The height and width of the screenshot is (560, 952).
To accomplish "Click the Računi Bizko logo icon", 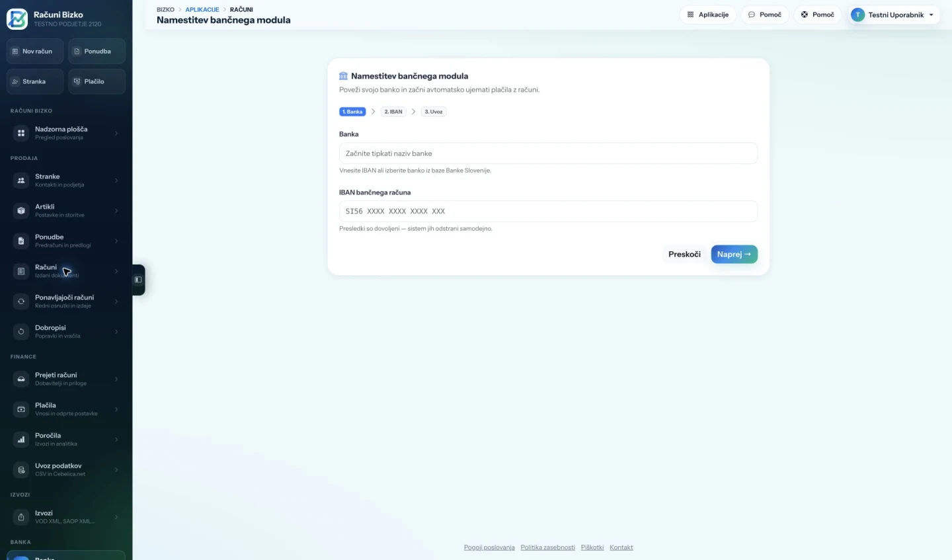I will pos(17,19).
